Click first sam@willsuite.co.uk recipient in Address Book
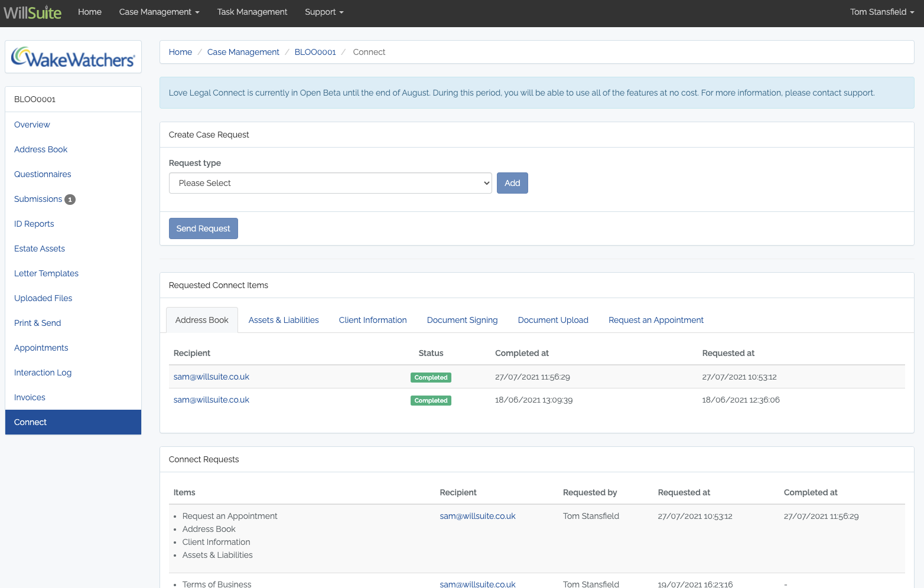The width and height of the screenshot is (924, 588). click(212, 377)
